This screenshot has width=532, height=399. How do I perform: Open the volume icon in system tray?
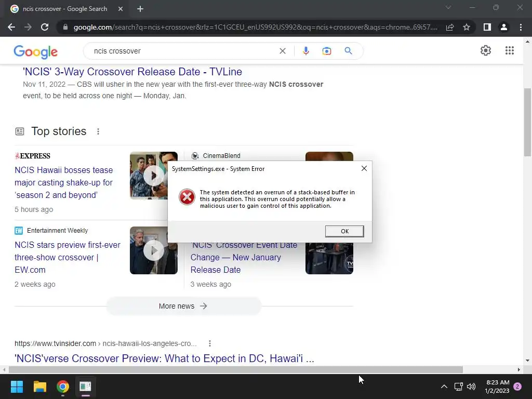(x=471, y=387)
